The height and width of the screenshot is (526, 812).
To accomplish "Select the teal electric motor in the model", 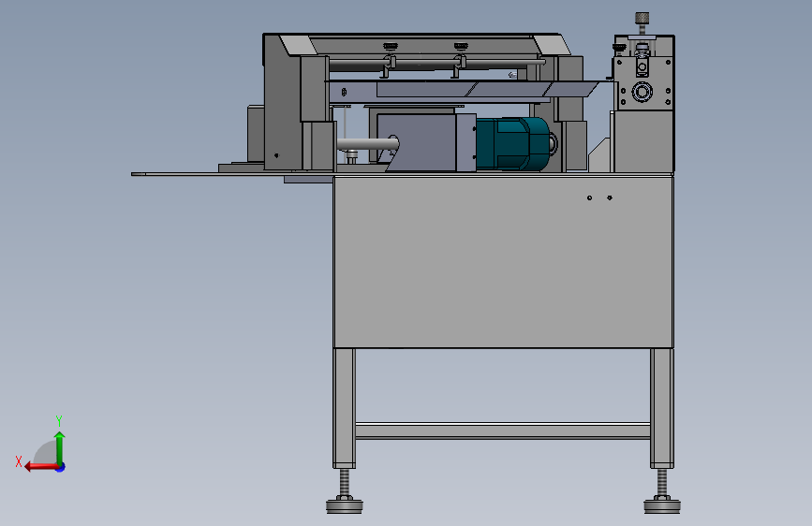I will coord(513,143).
